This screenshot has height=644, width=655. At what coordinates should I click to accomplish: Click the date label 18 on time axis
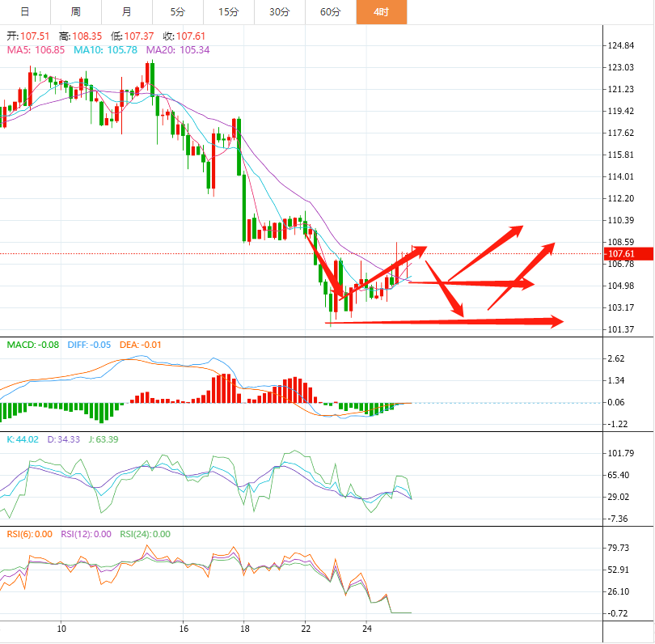click(x=245, y=629)
